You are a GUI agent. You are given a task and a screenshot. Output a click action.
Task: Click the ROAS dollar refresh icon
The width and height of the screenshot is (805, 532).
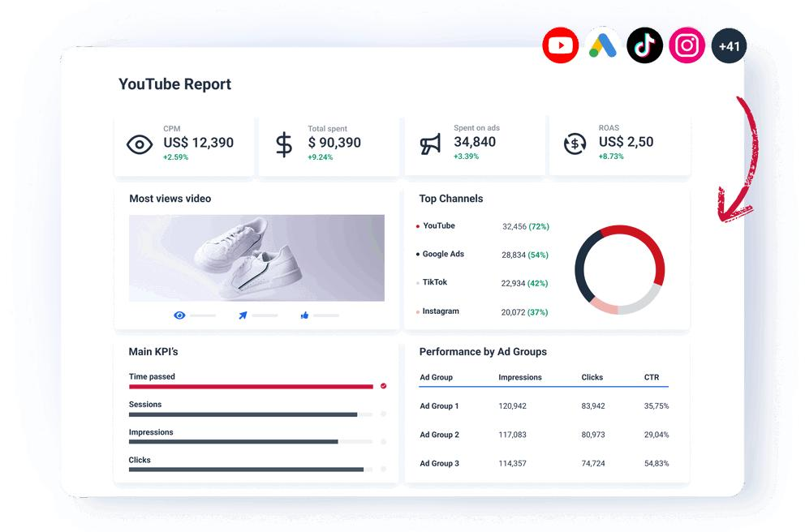pyautogui.click(x=575, y=144)
